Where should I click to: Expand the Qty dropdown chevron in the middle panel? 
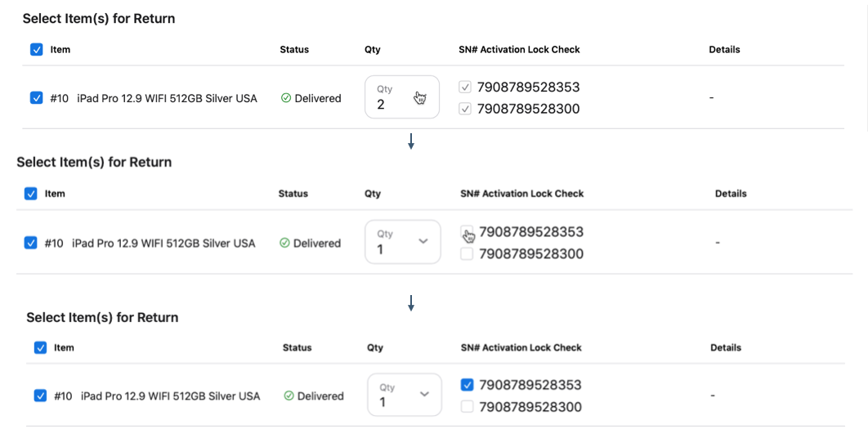(x=423, y=241)
